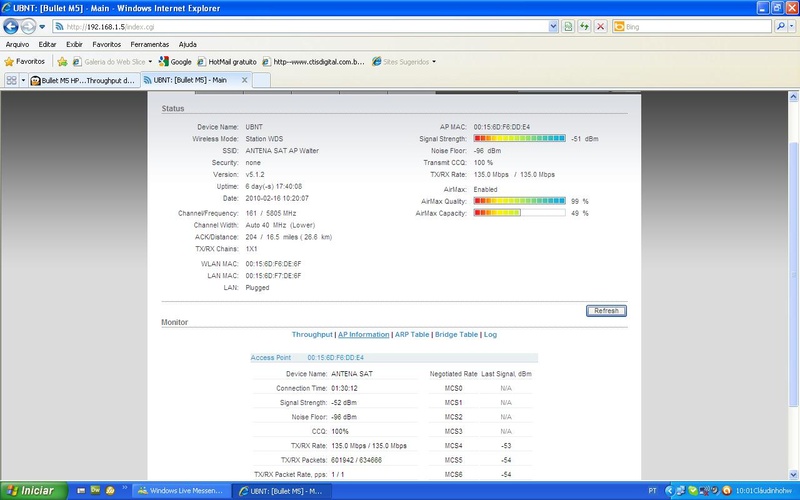
Task: Click the UBNT Bullet M5 taskbar button
Action: tap(282, 491)
